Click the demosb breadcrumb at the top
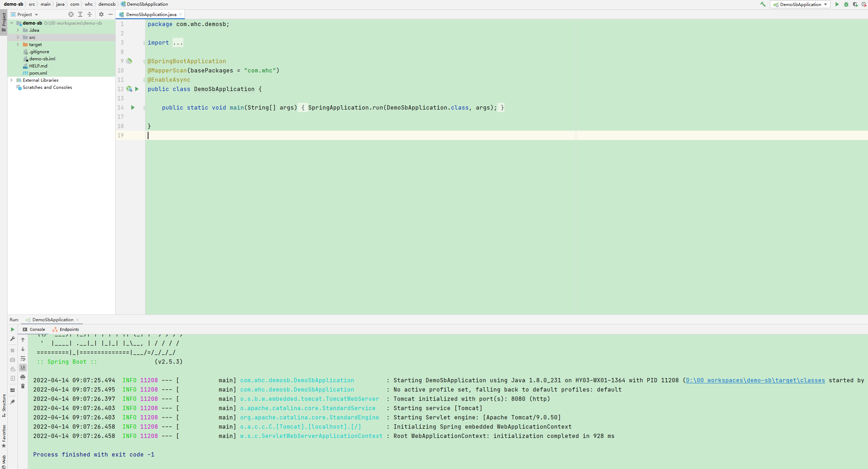 point(106,4)
